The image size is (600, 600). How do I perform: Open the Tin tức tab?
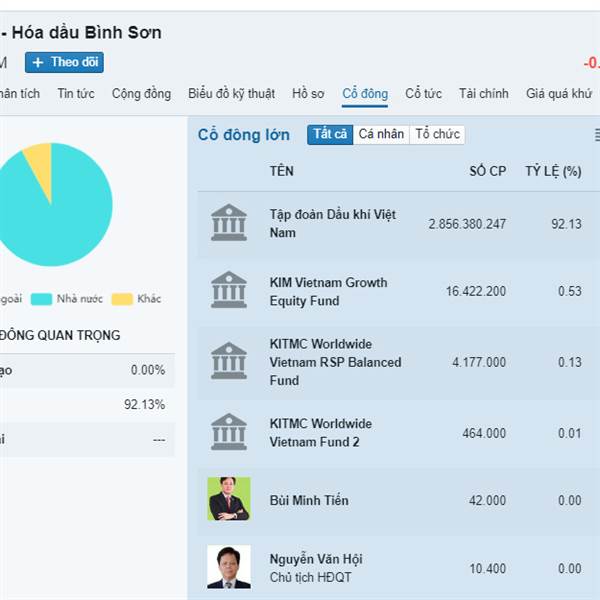click(76, 94)
